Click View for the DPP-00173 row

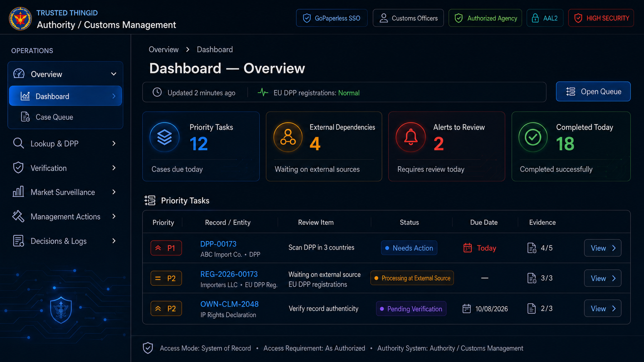point(602,248)
